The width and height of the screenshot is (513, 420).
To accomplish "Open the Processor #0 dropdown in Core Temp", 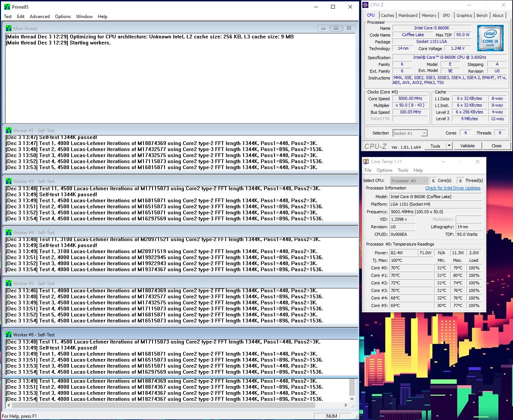I will point(409,181).
